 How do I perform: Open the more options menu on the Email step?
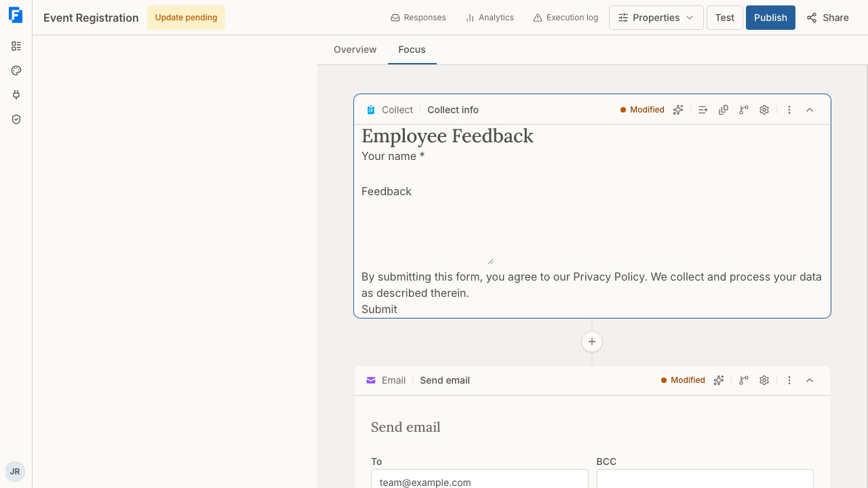(x=789, y=380)
